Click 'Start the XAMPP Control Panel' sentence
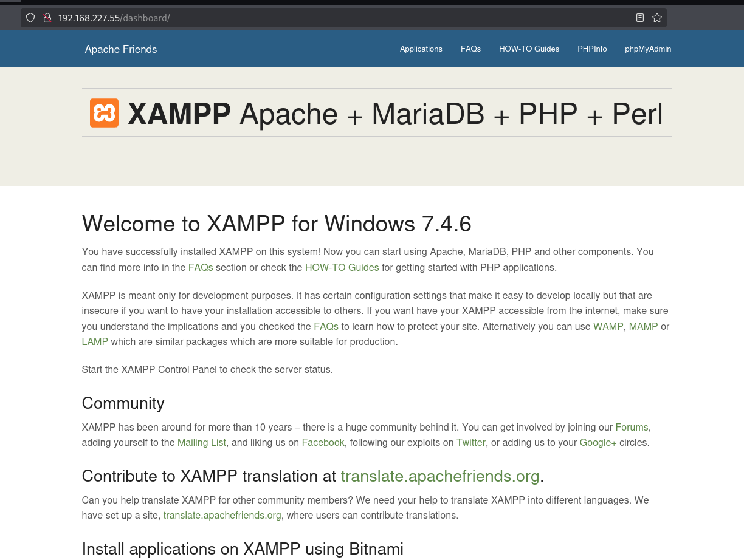 click(x=207, y=369)
